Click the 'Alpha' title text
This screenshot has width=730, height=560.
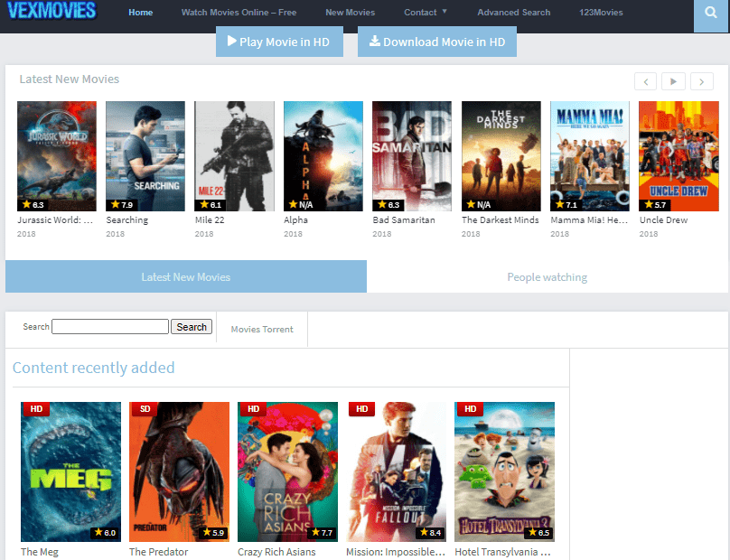click(295, 219)
